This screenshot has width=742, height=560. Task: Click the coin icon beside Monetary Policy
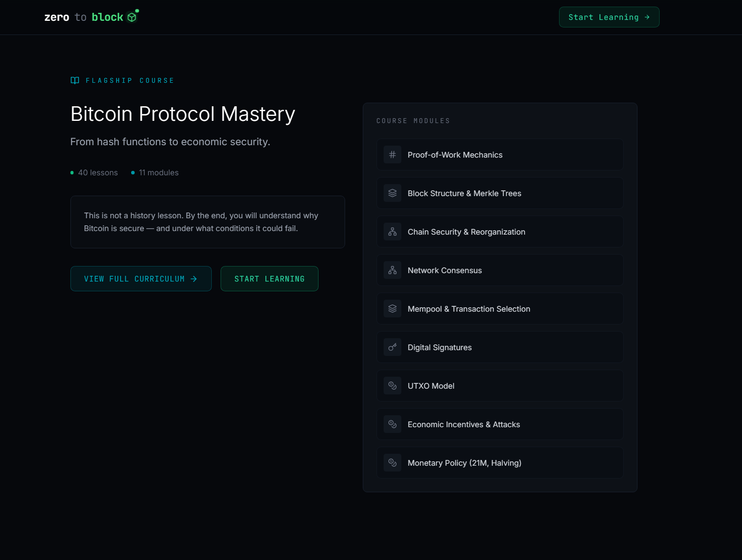[x=392, y=463]
